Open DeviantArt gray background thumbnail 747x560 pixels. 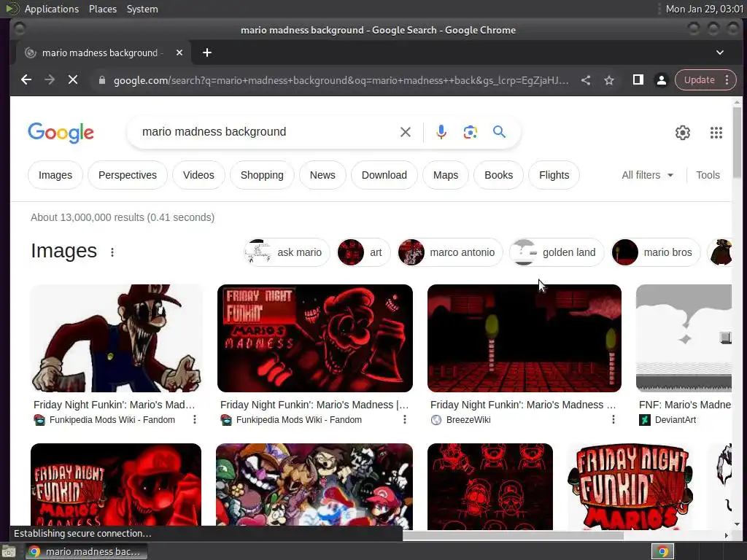click(684, 338)
